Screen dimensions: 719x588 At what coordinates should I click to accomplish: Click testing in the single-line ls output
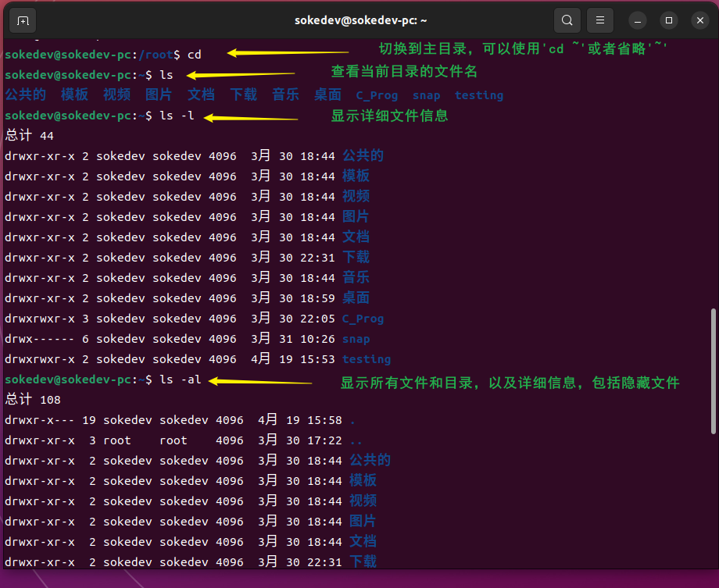tap(479, 95)
